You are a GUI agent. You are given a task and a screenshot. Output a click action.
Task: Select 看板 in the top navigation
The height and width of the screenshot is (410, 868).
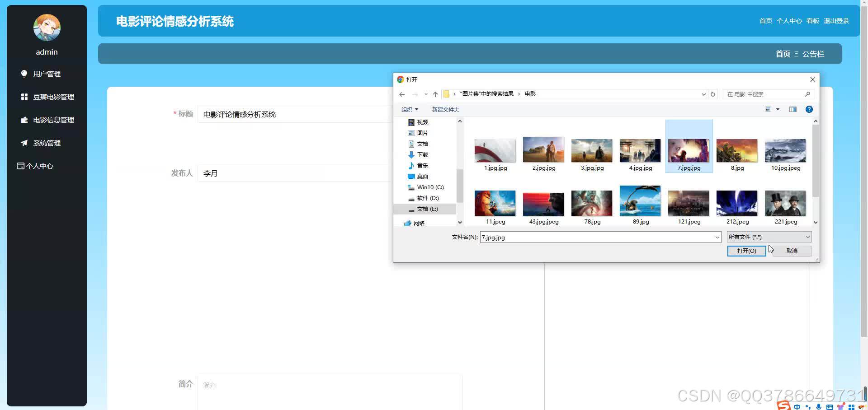coord(811,21)
